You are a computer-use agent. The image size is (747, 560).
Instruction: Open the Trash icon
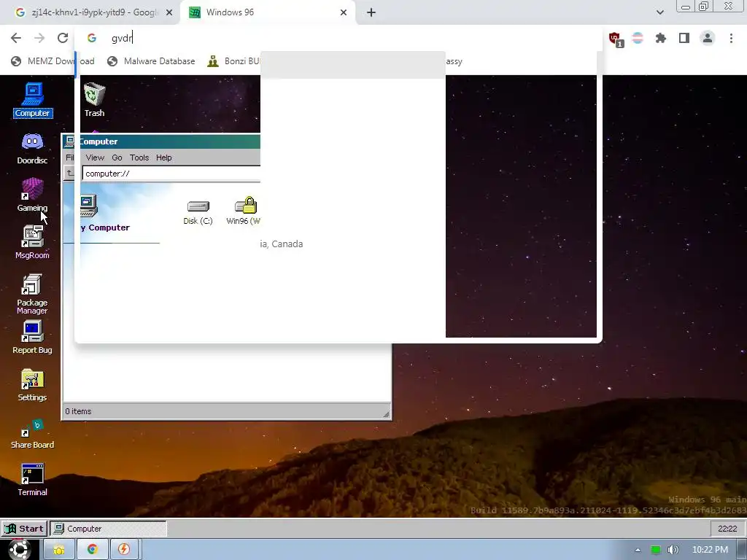(94, 100)
